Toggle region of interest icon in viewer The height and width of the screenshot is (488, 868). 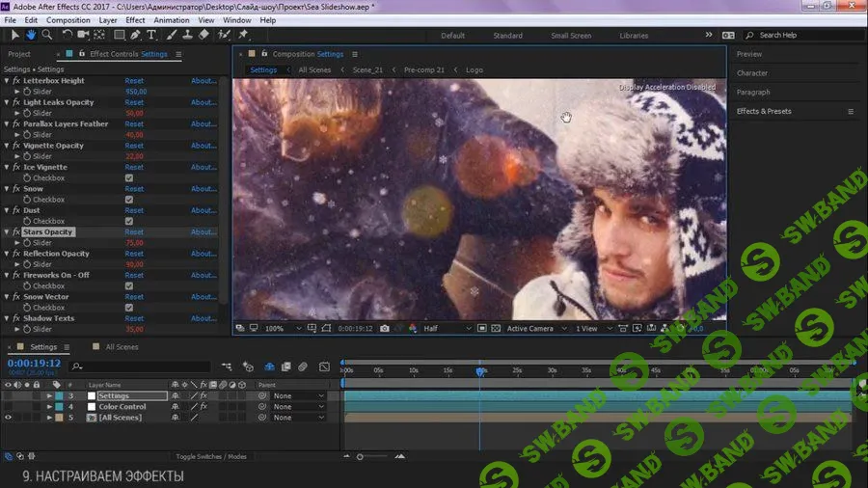click(x=482, y=328)
